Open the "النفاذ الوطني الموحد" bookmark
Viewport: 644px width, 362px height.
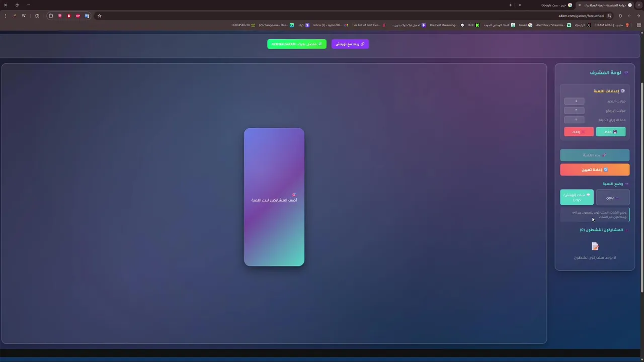click(x=500, y=25)
